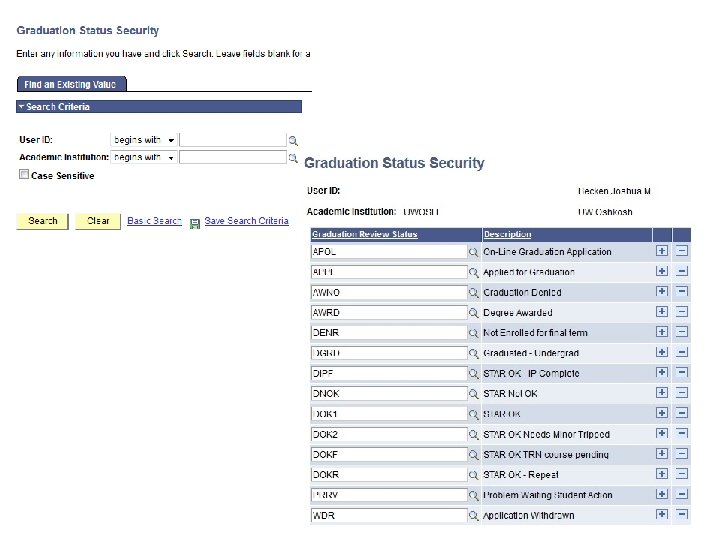Click the Save Search Criteria disk icon
The image size is (720, 540).
(x=195, y=221)
